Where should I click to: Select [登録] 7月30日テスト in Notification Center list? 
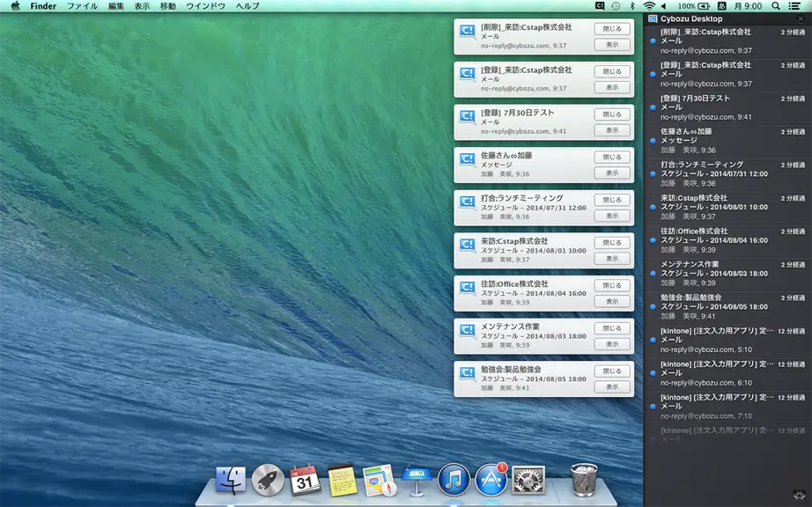point(727,107)
